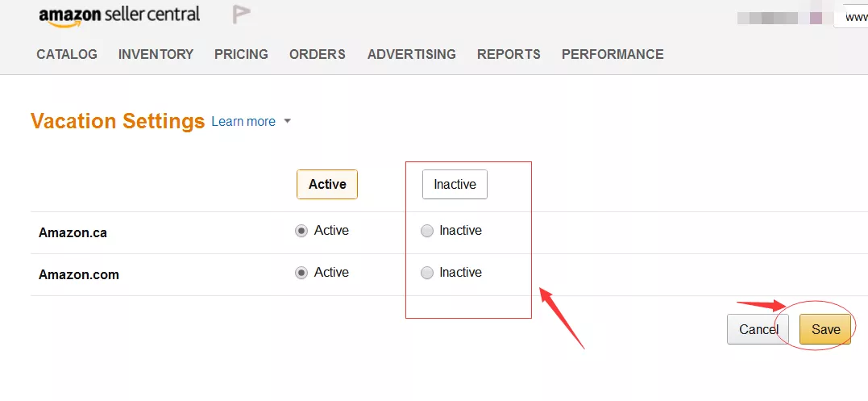Click the Learn more link
The width and height of the screenshot is (868, 401).
pos(243,122)
